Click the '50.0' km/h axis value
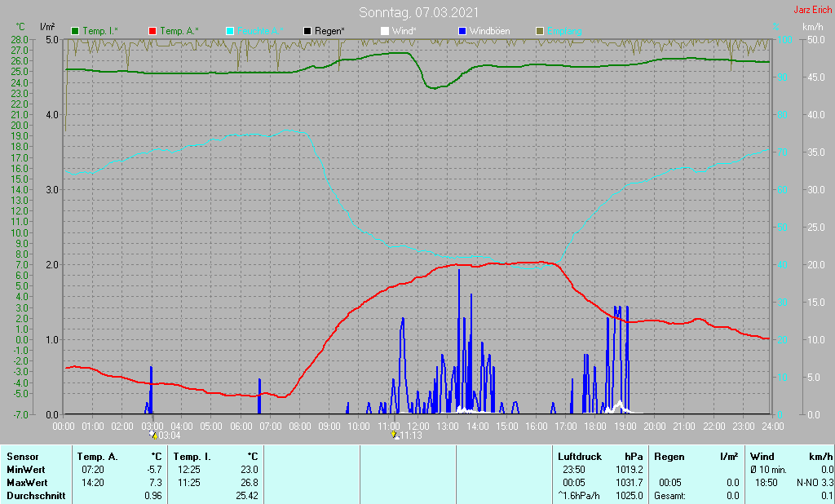The width and height of the screenshot is (835, 504). 815,39
